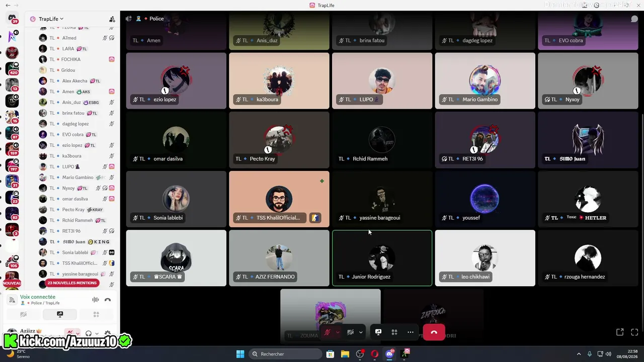This screenshot has width=644, height=362.
Task: Open File Explorer from the taskbar
Action: click(x=345, y=354)
